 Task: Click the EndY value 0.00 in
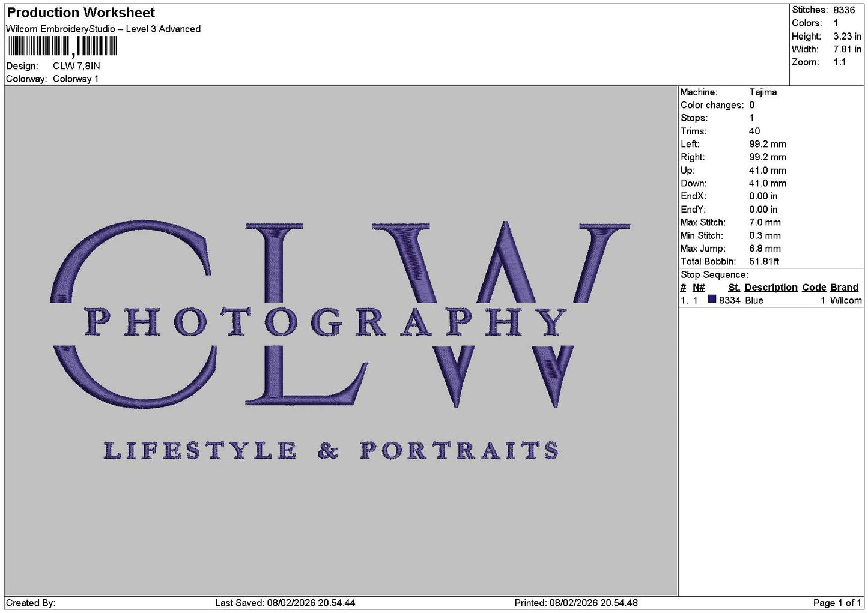click(763, 210)
